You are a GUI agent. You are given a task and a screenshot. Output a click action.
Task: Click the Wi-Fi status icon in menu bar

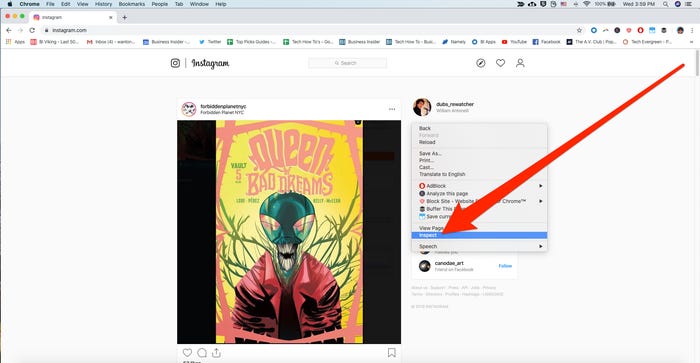pos(587,4)
